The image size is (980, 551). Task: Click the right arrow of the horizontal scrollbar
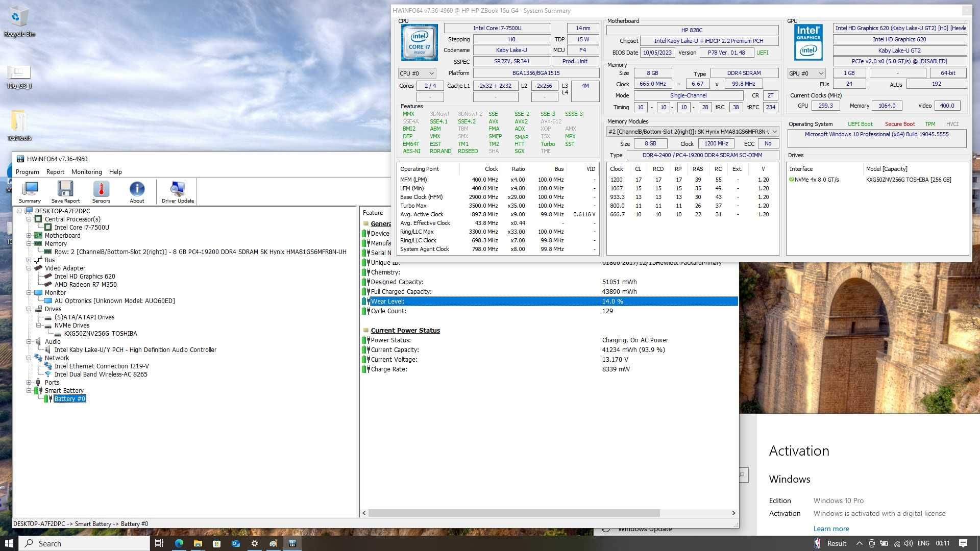733,513
